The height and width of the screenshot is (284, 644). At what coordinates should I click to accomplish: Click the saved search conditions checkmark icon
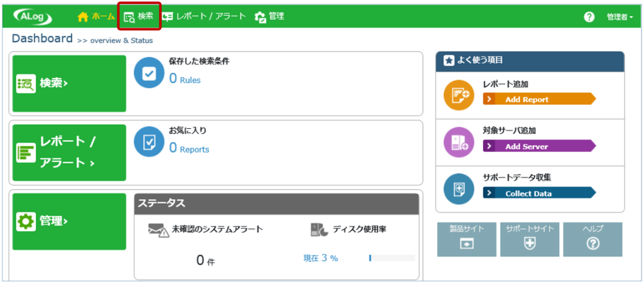click(149, 74)
